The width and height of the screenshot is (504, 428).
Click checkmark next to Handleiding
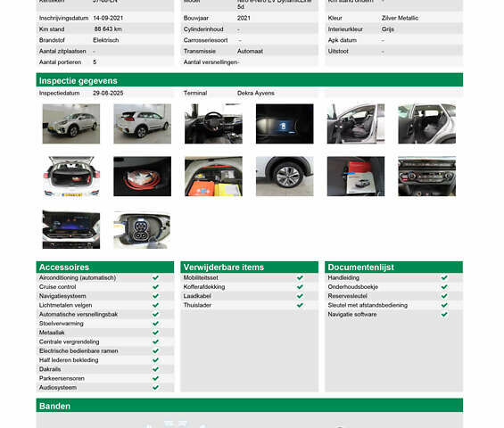click(444, 277)
